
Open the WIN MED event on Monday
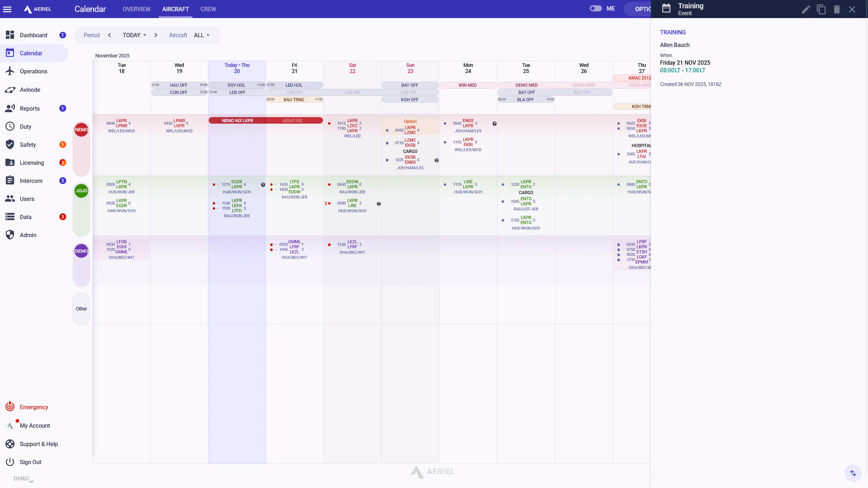[468, 85]
